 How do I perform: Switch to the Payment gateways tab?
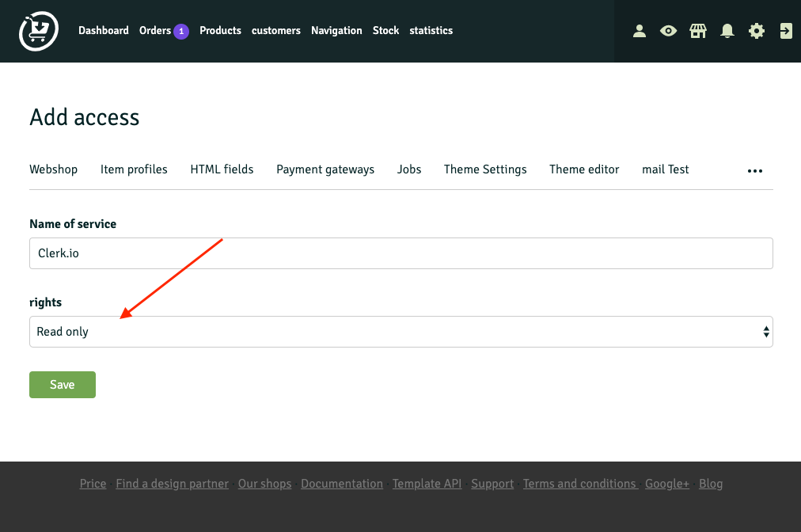click(325, 169)
